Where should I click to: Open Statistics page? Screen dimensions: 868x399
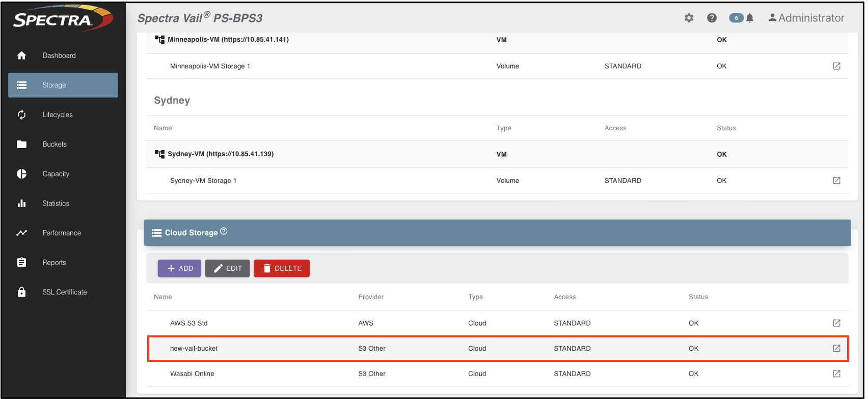pos(63,203)
